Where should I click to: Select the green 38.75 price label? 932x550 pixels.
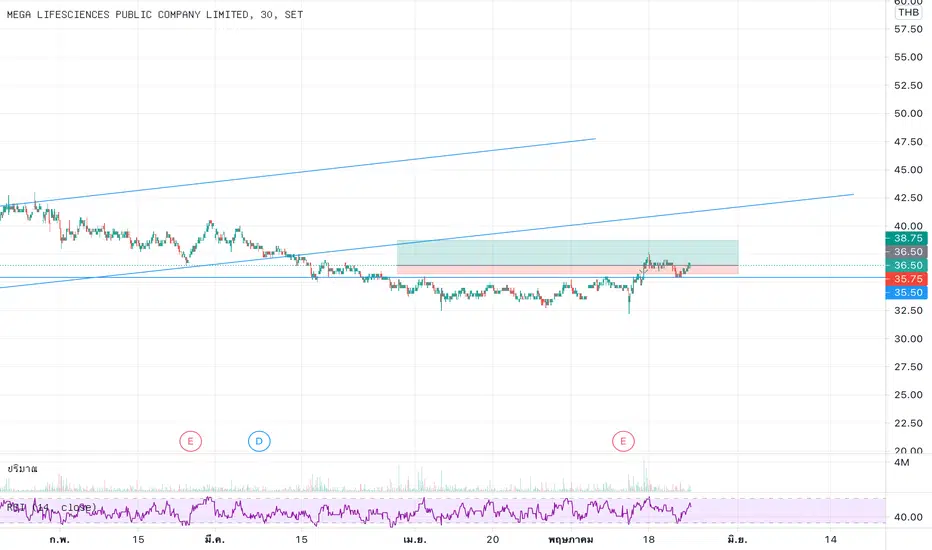point(906,238)
